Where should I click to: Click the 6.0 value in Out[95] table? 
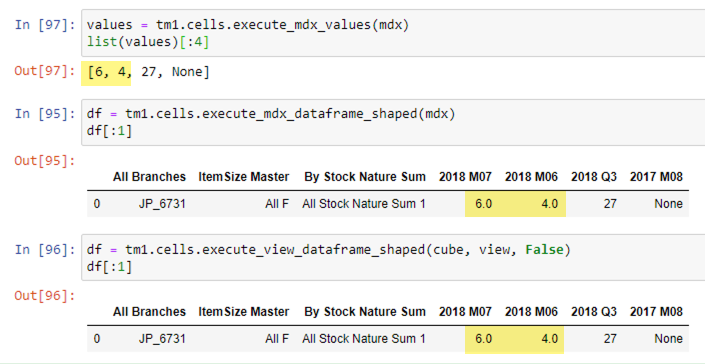[x=483, y=204]
